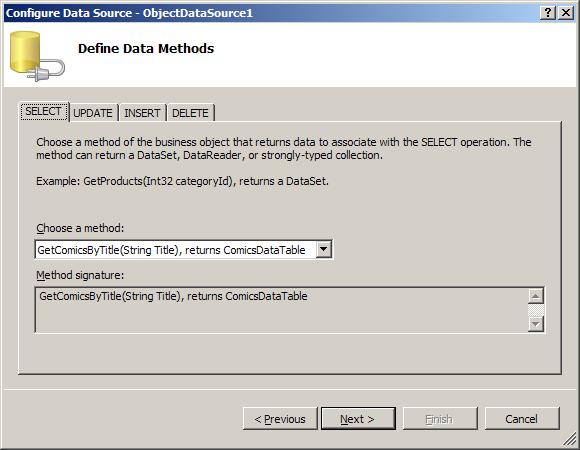Select the DELETE tab
Viewport: 580px width, 450px height.
tap(190, 113)
